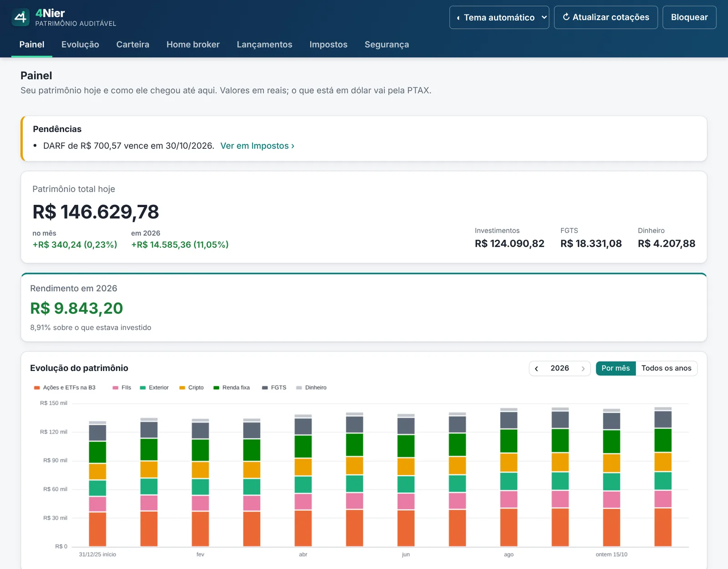
Task: Toggle the Ações e ETFs na B3 legend marker
Action: coord(37,388)
